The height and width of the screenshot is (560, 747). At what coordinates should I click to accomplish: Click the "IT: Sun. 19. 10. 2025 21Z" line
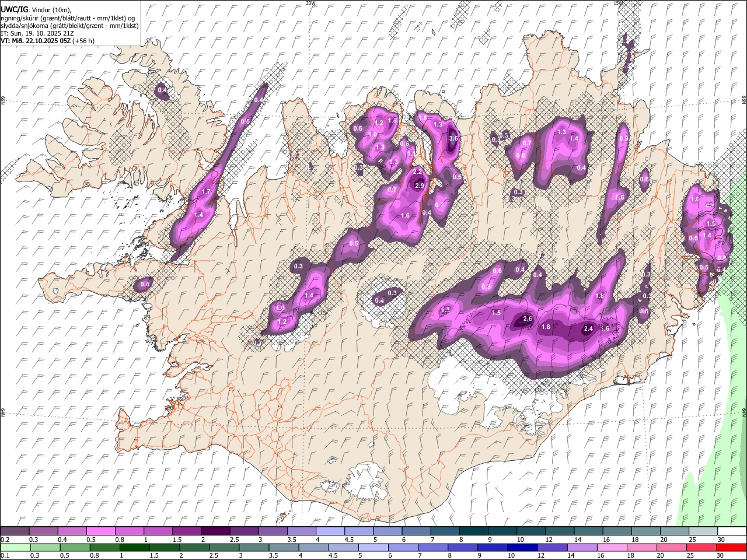37,33
